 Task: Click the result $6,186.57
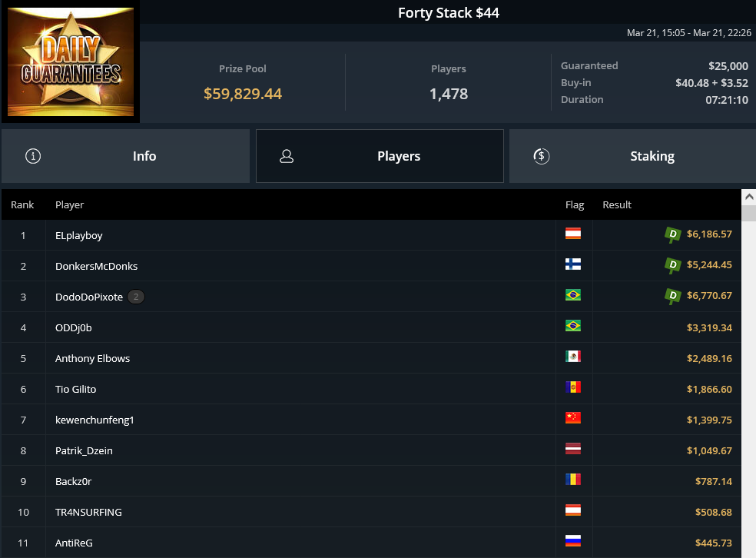pyautogui.click(x=709, y=234)
